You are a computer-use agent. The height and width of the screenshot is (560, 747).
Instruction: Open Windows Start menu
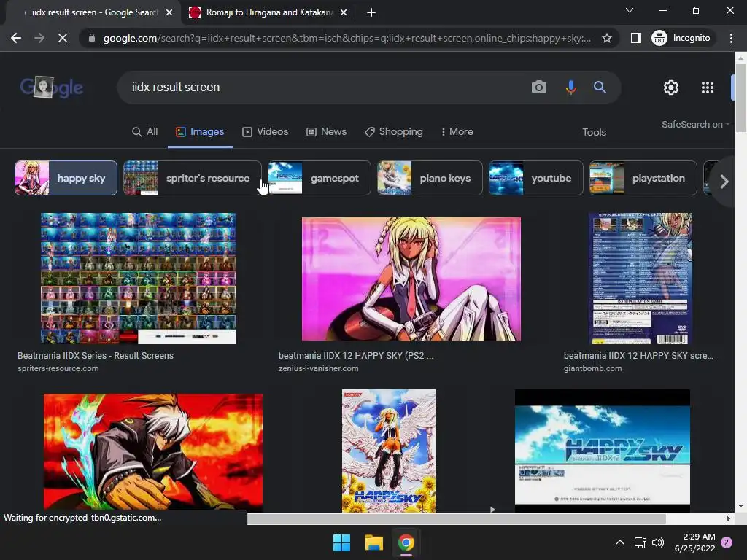341,542
